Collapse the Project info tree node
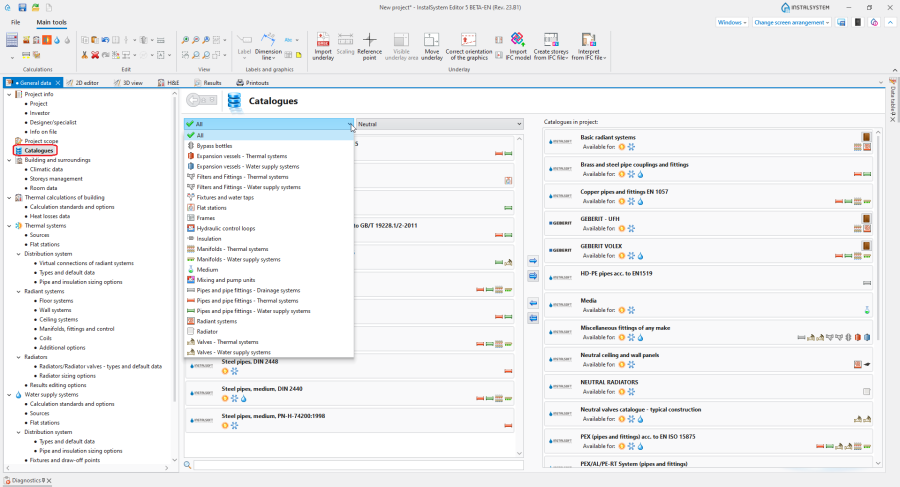The width and height of the screenshot is (900, 487). pyautogui.click(x=9, y=94)
